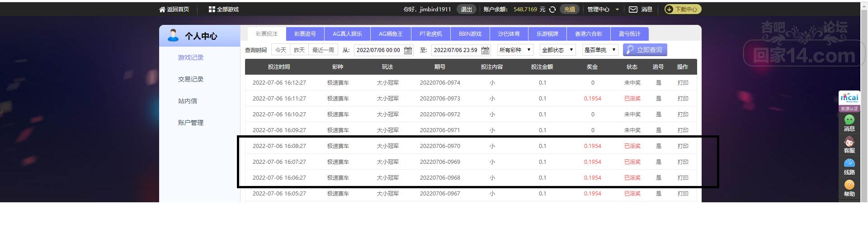Viewport: 868px width, 248px height.
Task: Click the 奖金 column header
Action: [x=592, y=67]
